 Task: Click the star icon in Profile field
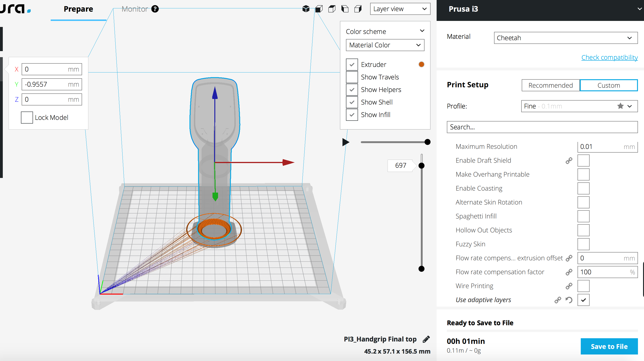[620, 106]
